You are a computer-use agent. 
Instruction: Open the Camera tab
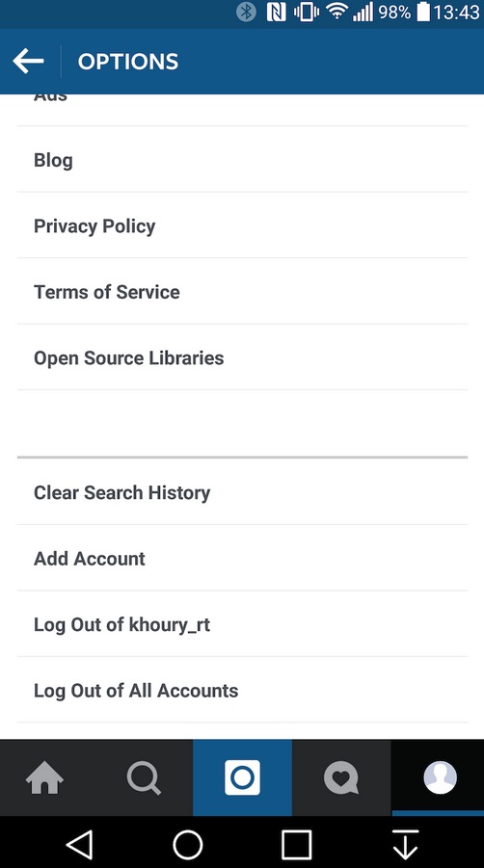243,777
